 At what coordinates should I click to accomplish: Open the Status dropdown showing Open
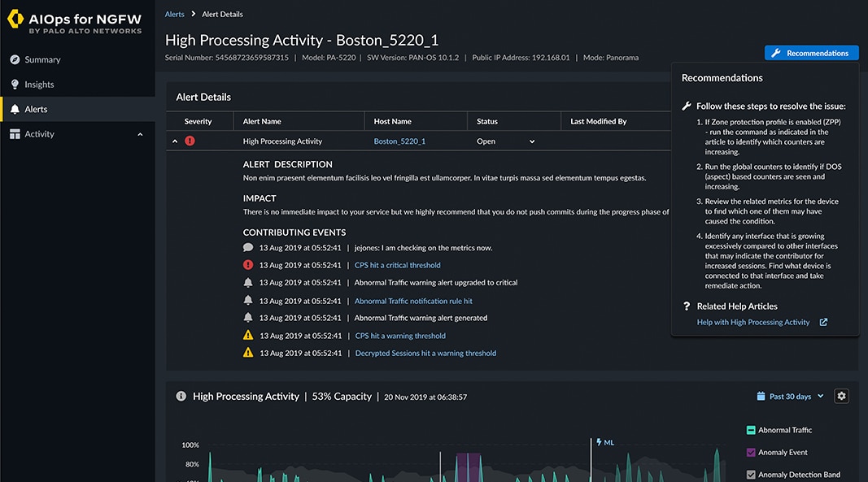(505, 141)
